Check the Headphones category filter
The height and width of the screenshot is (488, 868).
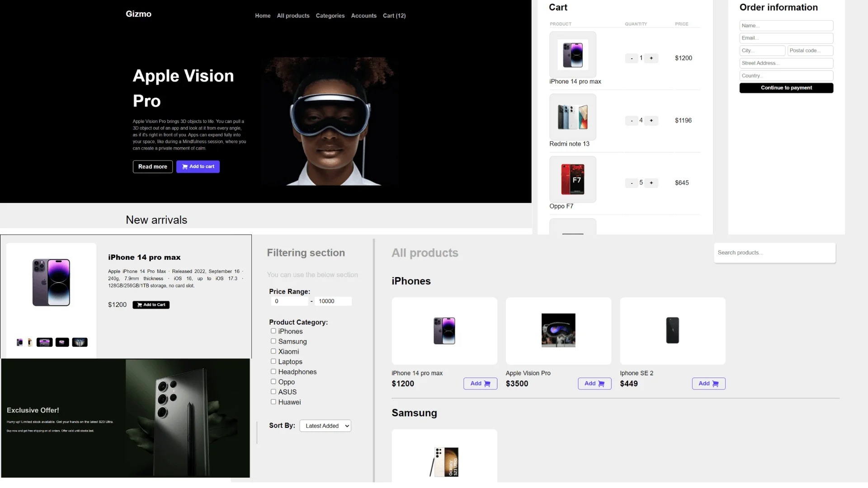click(273, 371)
